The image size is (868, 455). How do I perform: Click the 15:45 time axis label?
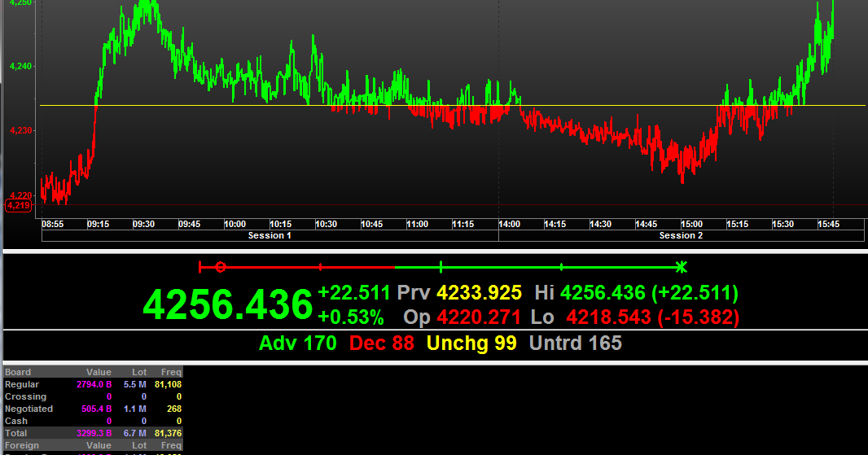point(829,224)
